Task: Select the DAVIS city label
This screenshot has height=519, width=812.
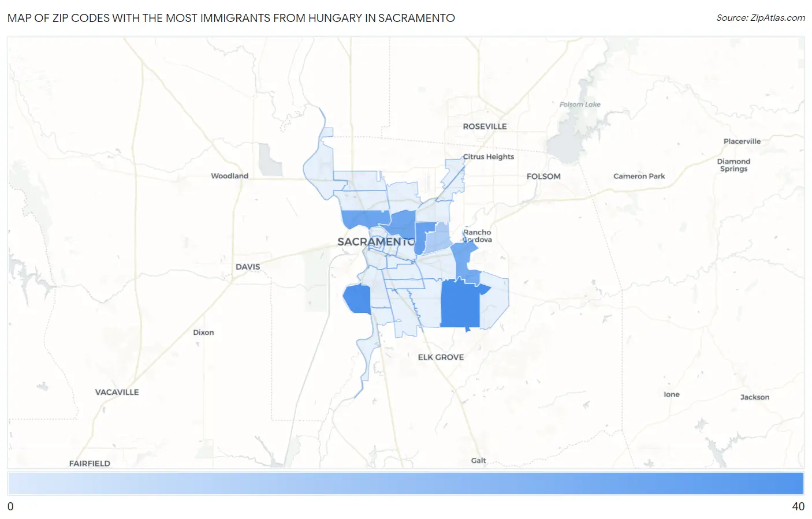Action: coord(248,267)
